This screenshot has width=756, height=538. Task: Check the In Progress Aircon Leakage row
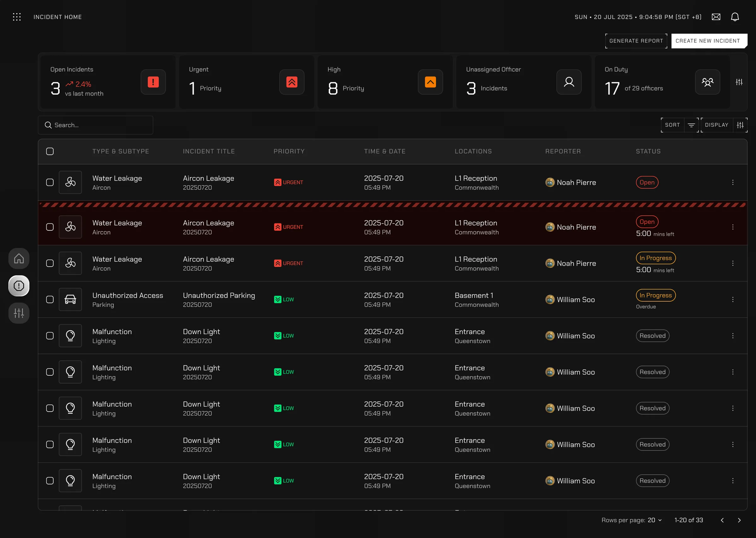[50, 263]
